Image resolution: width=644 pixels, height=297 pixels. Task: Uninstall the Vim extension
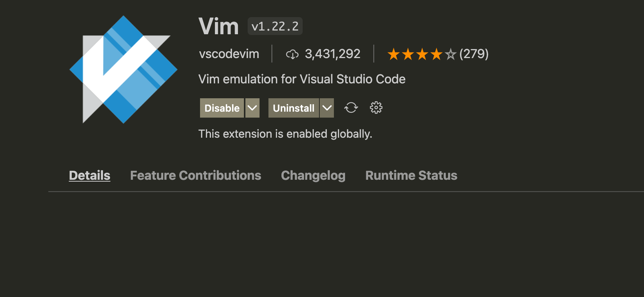coord(293,108)
